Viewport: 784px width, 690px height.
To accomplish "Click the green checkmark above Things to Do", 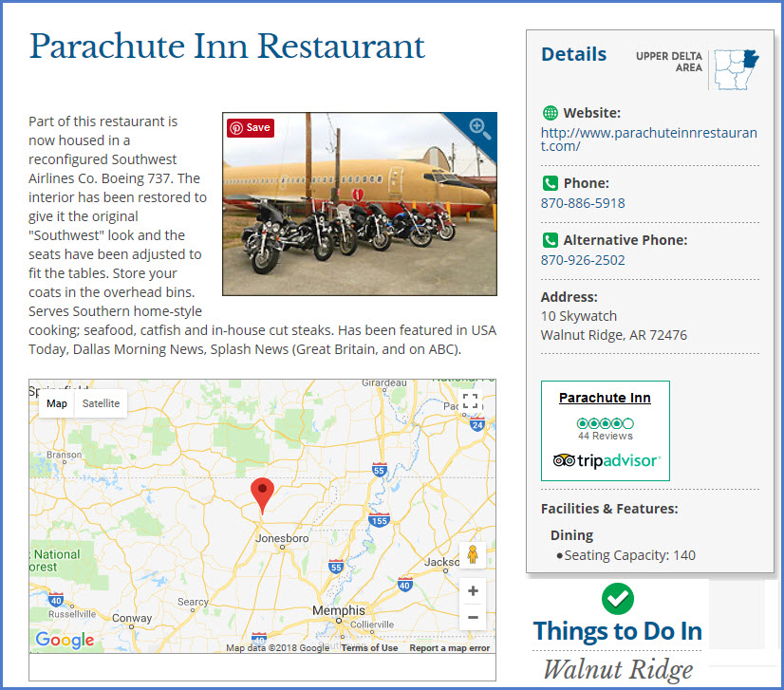I will point(618,599).
